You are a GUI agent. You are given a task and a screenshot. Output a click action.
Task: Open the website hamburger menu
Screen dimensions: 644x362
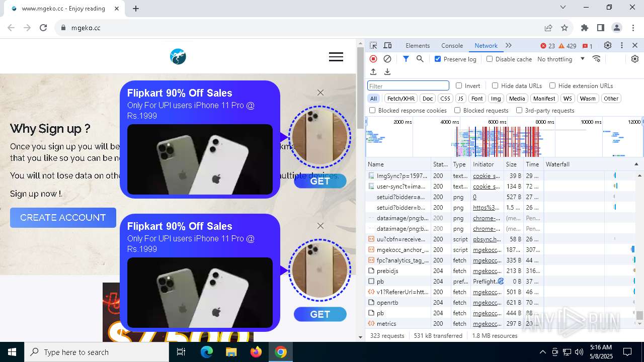tap(336, 57)
